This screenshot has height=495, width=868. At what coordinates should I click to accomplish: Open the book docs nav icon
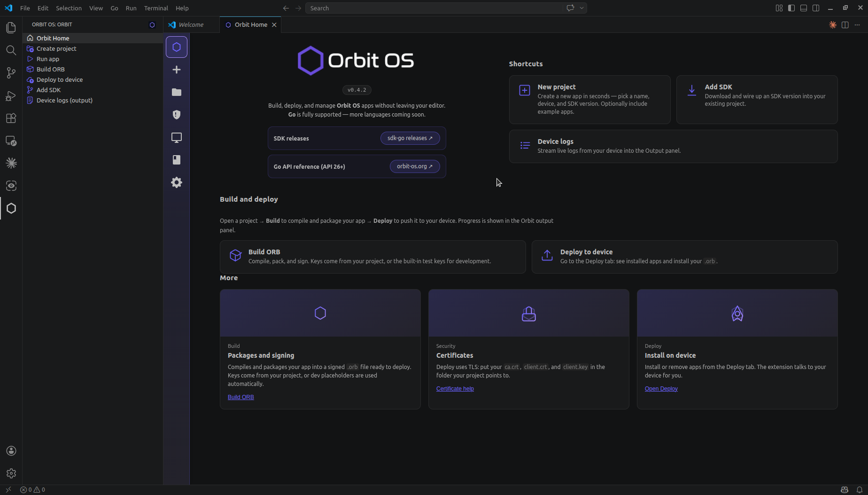click(x=177, y=160)
